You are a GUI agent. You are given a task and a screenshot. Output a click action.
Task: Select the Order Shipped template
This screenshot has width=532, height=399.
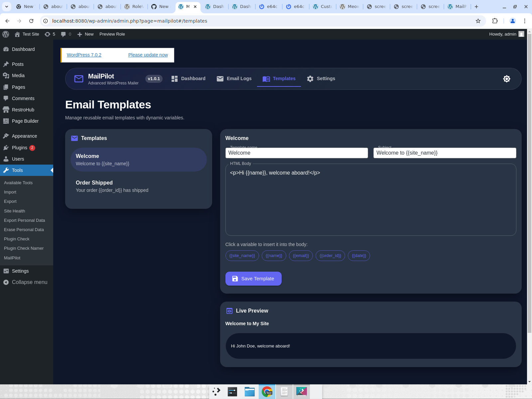tap(139, 186)
